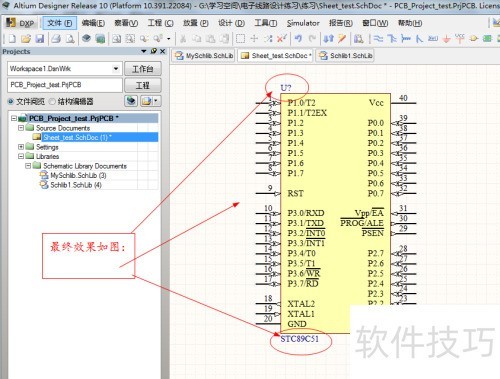Click the 工作台 button
500x379 pixels.
[x=143, y=69]
